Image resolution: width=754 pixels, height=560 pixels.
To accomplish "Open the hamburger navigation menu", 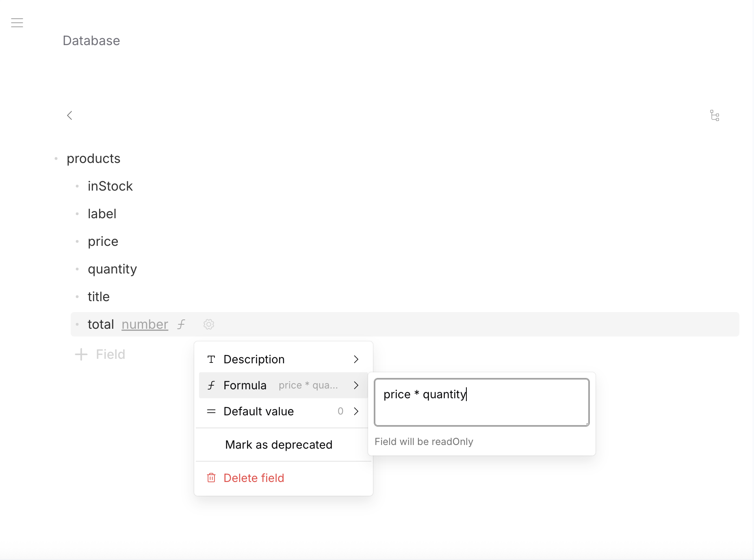I will [17, 23].
